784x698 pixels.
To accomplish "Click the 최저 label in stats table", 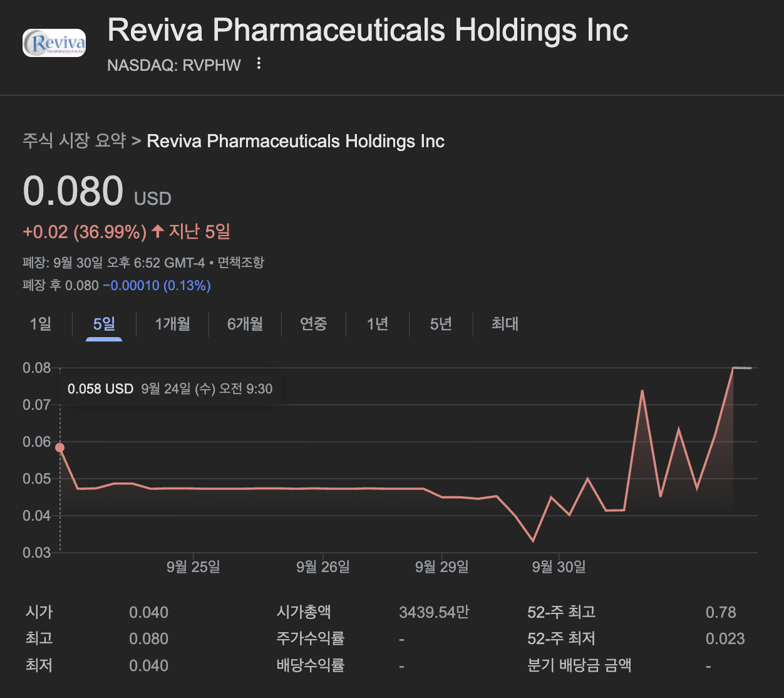I will click(39, 665).
